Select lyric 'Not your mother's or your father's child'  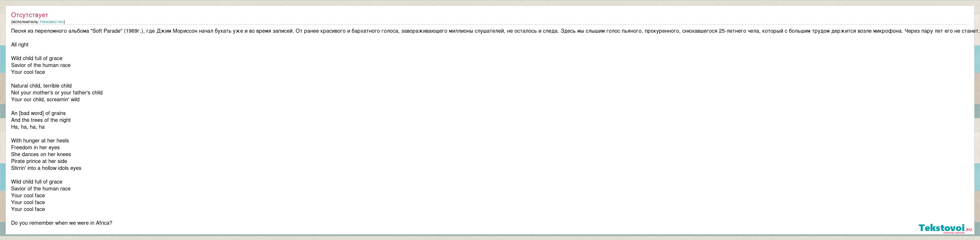(57, 93)
